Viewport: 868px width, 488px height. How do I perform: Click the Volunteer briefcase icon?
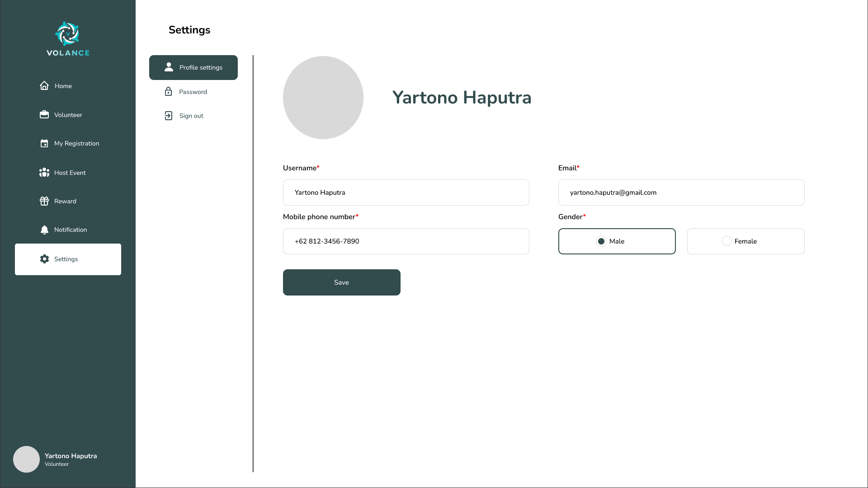[x=44, y=115]
